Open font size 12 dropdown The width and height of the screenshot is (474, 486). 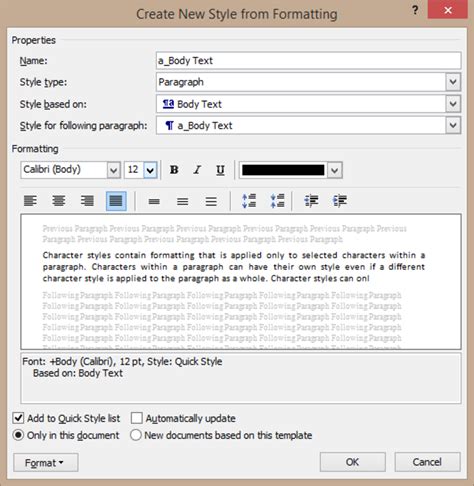(x=150, y=170)
